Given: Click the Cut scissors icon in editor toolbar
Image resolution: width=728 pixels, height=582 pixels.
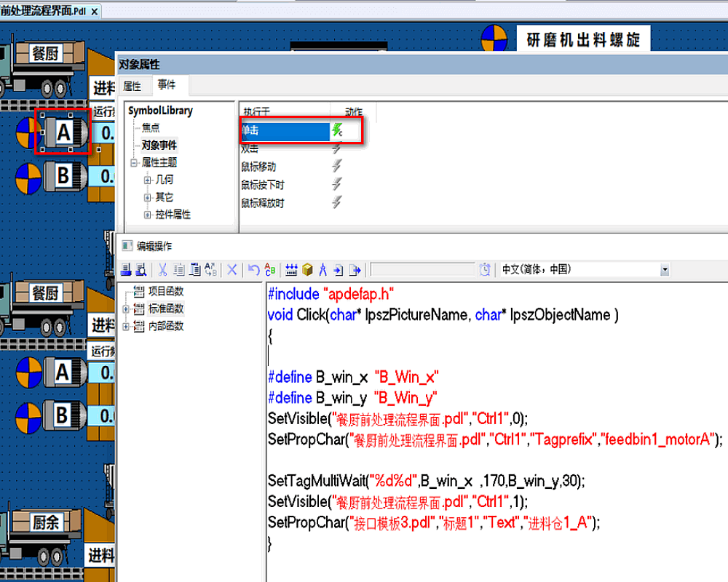Looking at the screenshot, I should [x=162, y=270].
